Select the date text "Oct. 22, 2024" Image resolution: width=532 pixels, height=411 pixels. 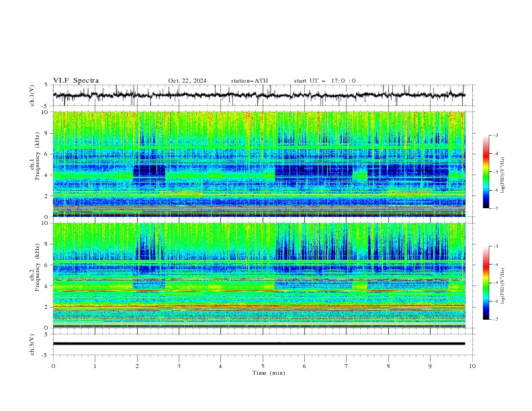point(187,81)
